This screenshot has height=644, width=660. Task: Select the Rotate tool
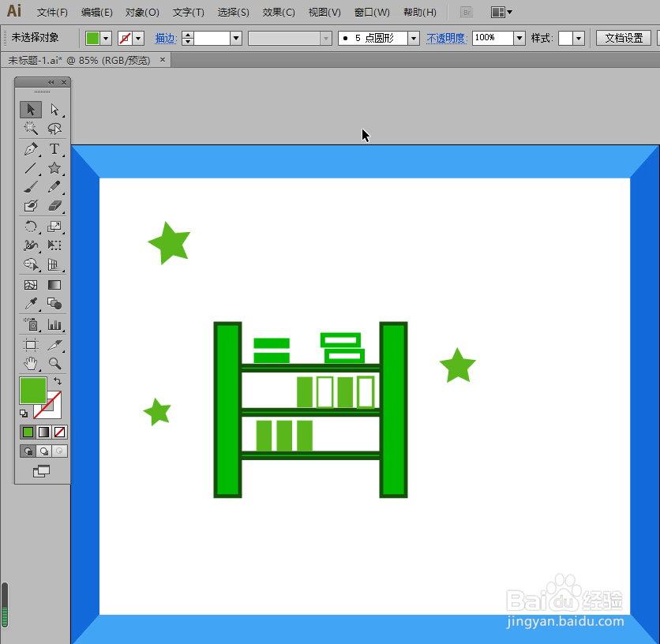pos(31,227)
